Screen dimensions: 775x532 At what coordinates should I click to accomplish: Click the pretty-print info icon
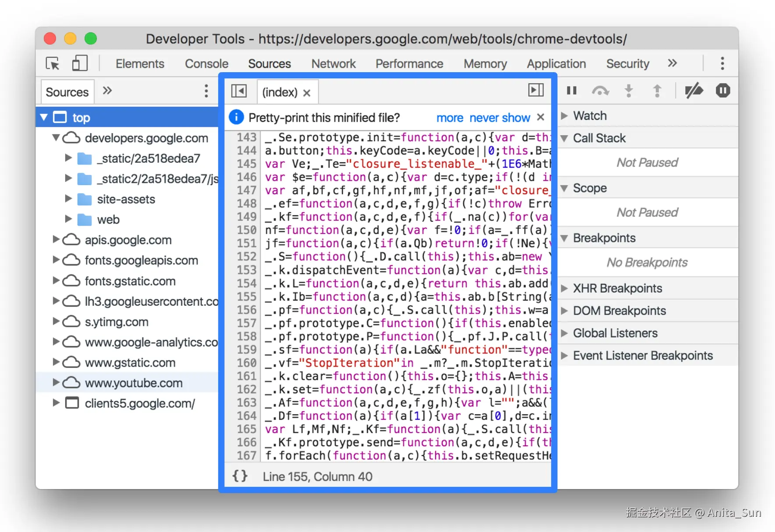click(236, 117)
